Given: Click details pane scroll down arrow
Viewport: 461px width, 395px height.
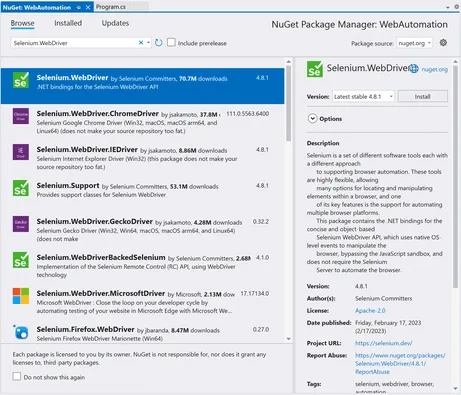Looking at the screenshot, I should click(455, 389).
